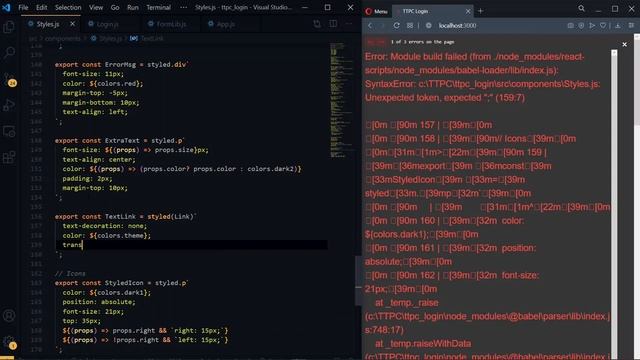Open the Run and Debug view
The height and width of the screenshot is (360, 640).
pos(9,105)
